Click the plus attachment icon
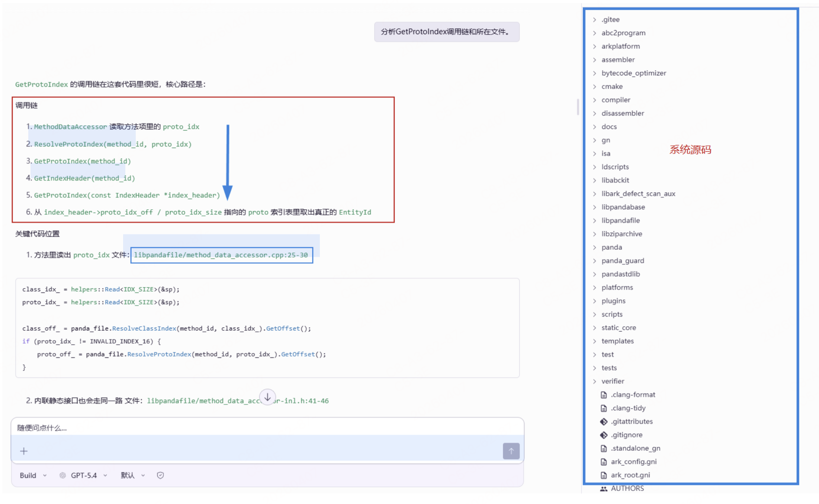819x504 pixels. pos(24,451)
